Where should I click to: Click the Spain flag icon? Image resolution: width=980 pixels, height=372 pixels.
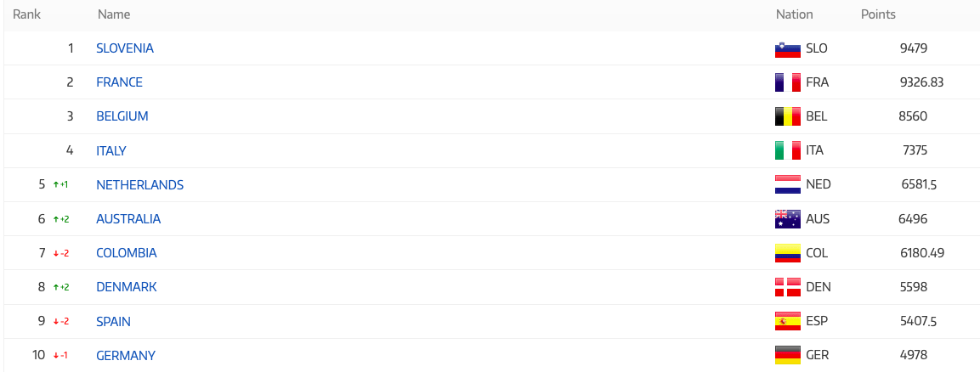click(788, 321)
